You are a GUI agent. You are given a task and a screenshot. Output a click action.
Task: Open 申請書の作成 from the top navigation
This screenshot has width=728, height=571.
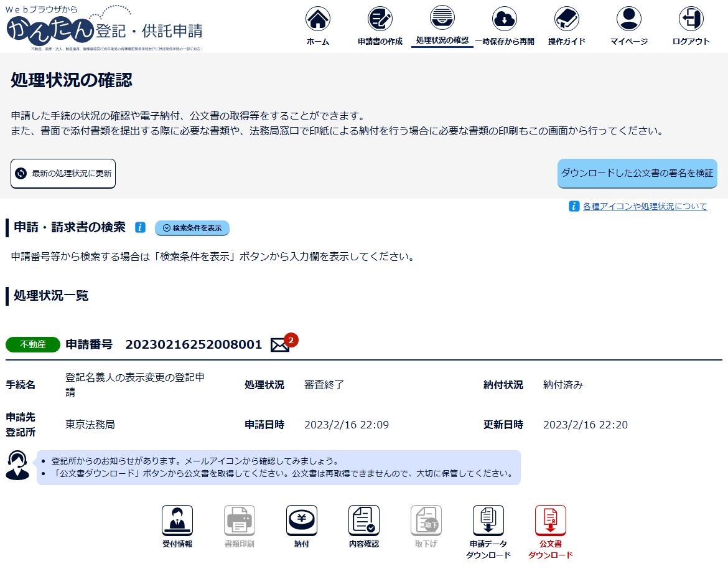[x=380, y=20]
